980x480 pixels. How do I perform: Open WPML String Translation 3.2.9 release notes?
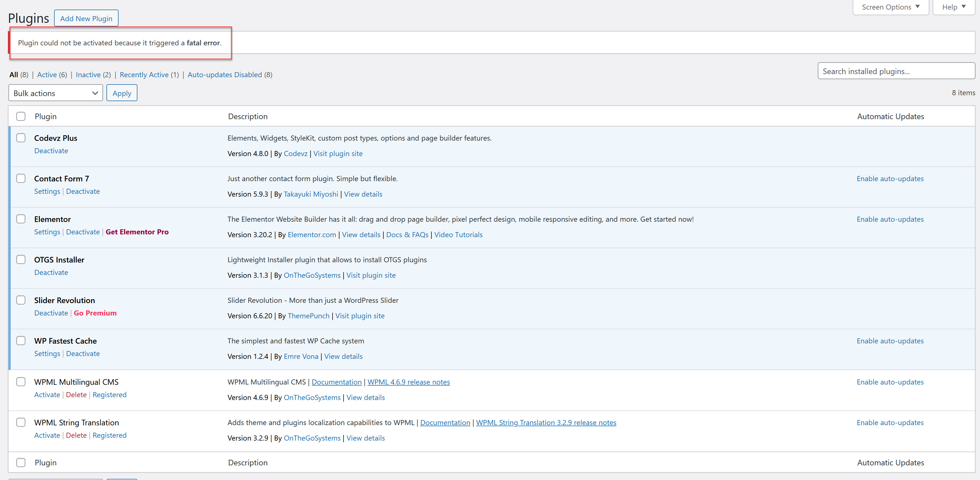click(x=546, y=423)
